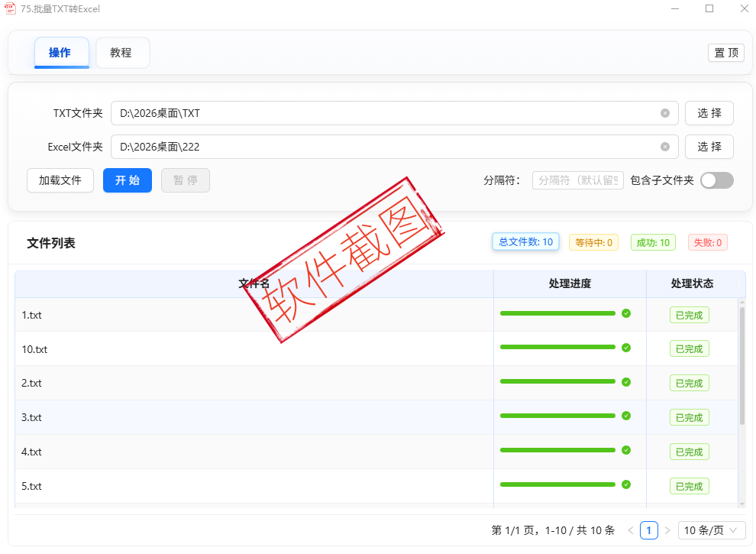Click the 置顶 pin button
The width and height of the screenshot is (756, 554).
(725, 53)
